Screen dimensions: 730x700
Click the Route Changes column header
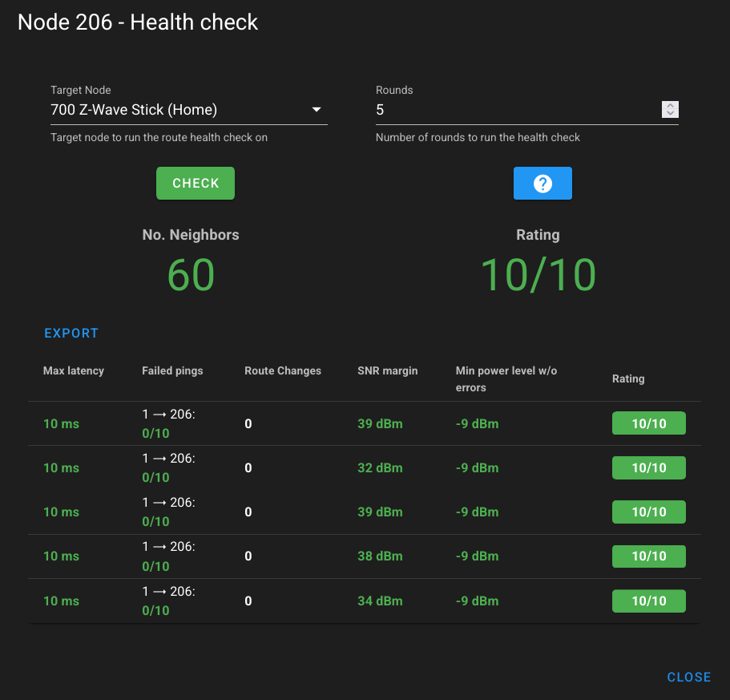pyautogui.click(x=283, y=370)
